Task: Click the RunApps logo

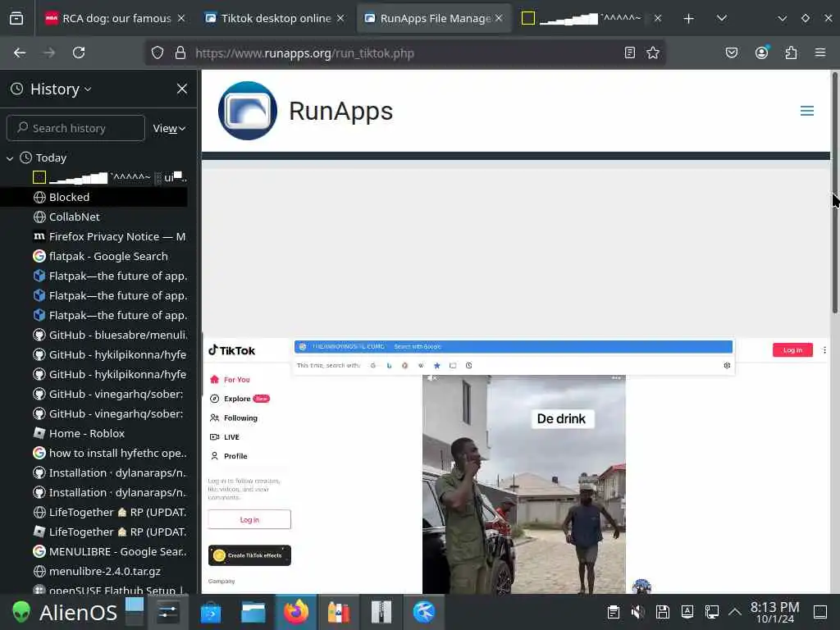Action: (248, 111)
